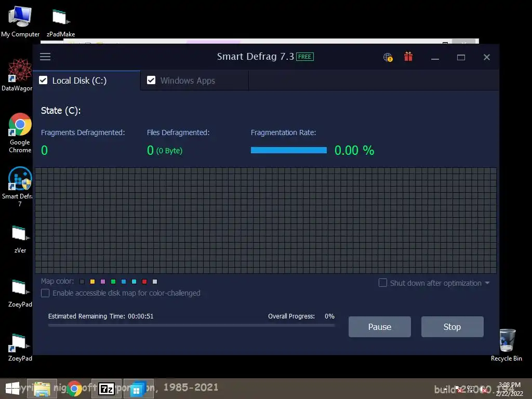The height and width of the screenshot is (399, 532).
Task: Click the Estimated Remaining Time text
Action: point(101,316)
